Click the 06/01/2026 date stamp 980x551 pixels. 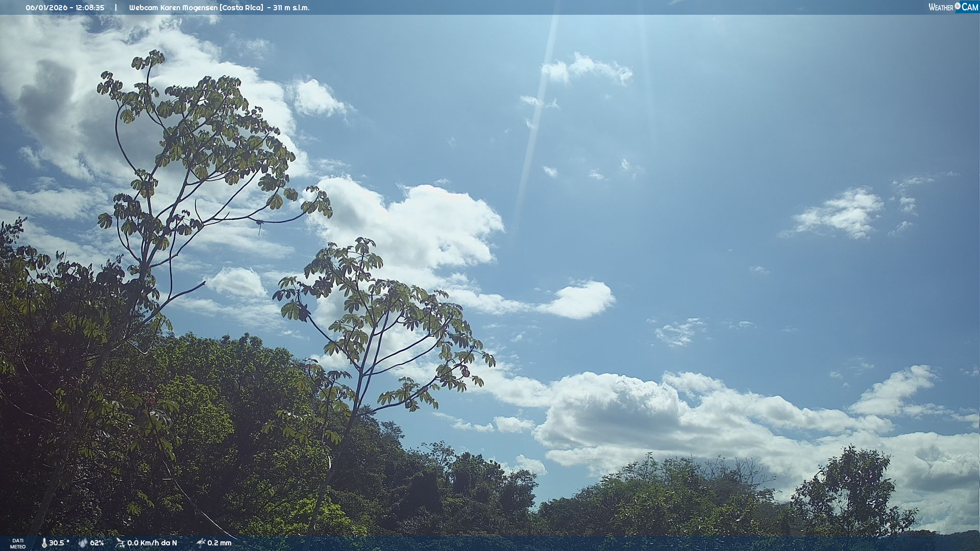[x=46, y=8]
